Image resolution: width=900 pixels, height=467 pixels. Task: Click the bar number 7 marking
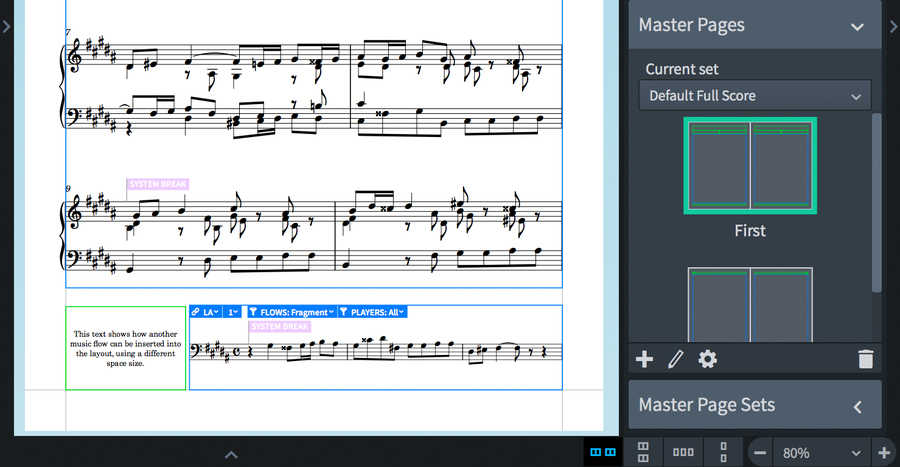coord(68,32)
